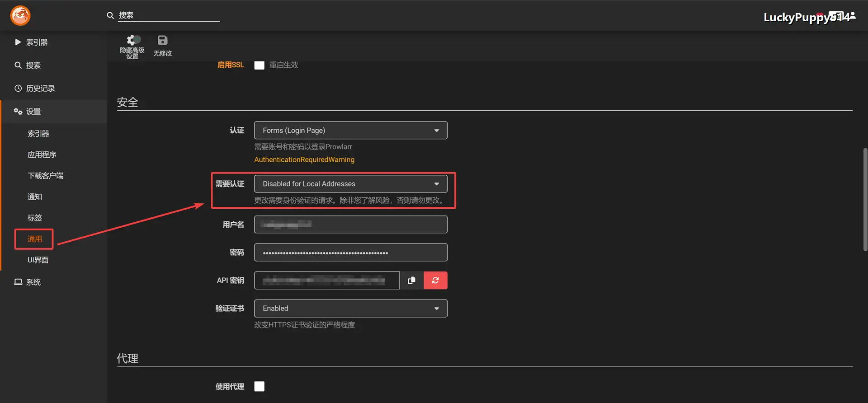Click the 改变HTTPS证书验证的严格程度 help text
Viewport: 868px width, 403px height.
305,325
